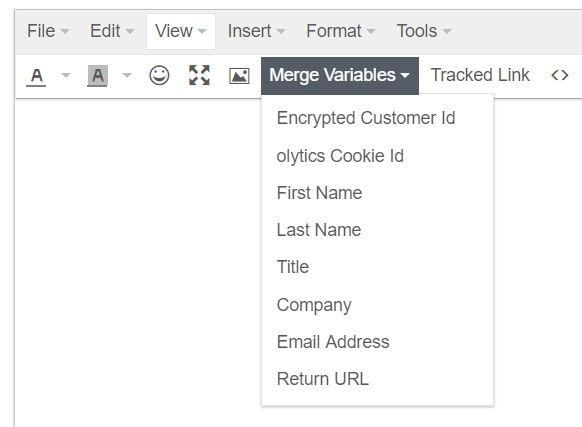The image size is (582, 427).
Task: Toggle fullscreen mode icon
Action: [199, 75]
